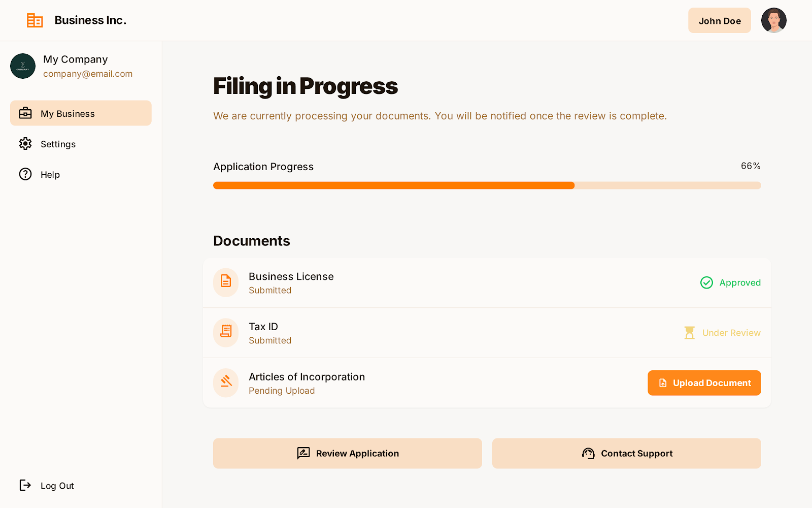Click the Contact Support button
This screenshot has height=508, width=812.
pos(626,453)
